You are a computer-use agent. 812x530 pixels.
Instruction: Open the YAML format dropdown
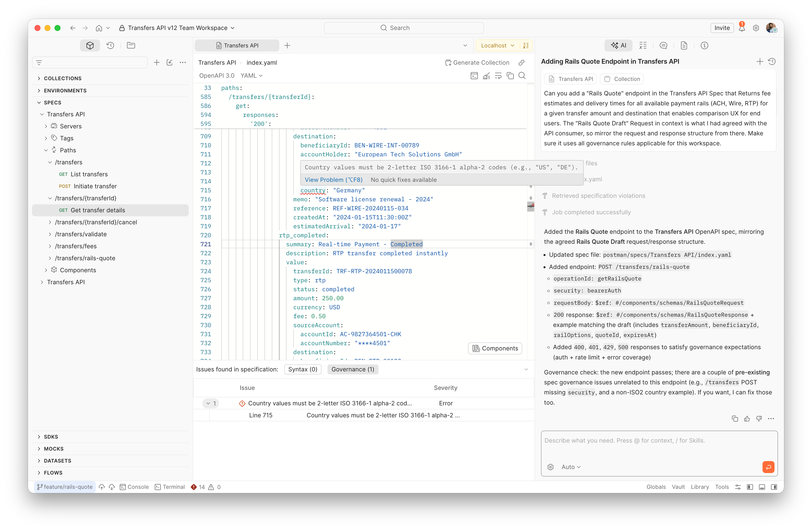[251, 76]
